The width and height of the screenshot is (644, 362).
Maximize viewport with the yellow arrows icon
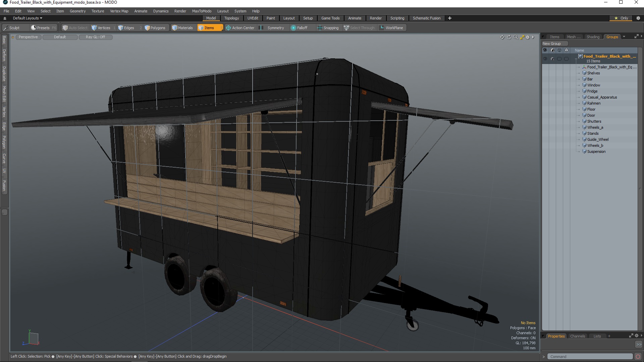click(522, 37)
